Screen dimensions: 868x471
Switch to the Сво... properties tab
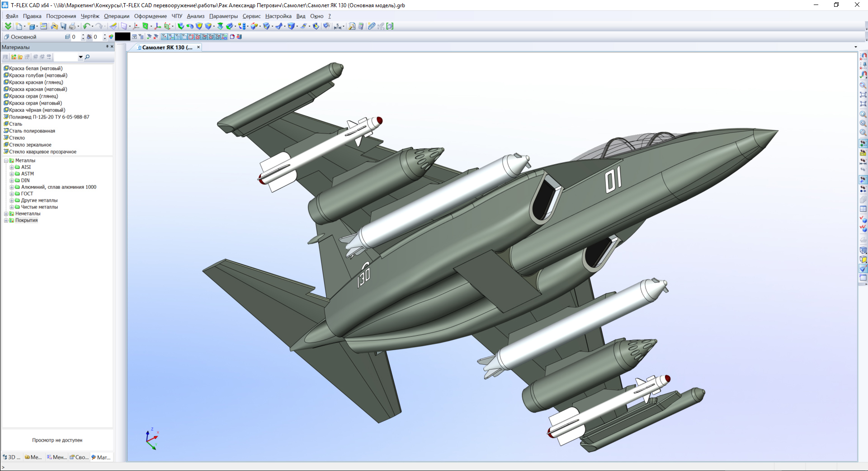pos(79,457)
